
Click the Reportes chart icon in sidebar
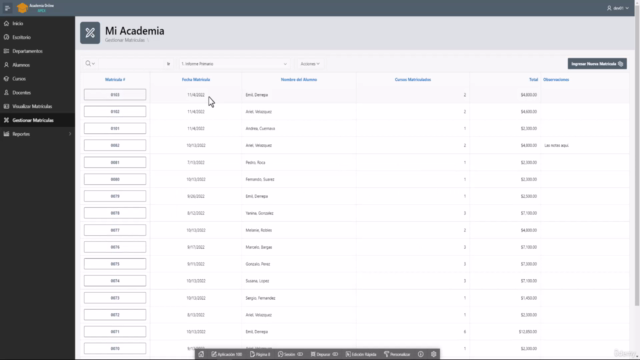[x=6, y=134]
